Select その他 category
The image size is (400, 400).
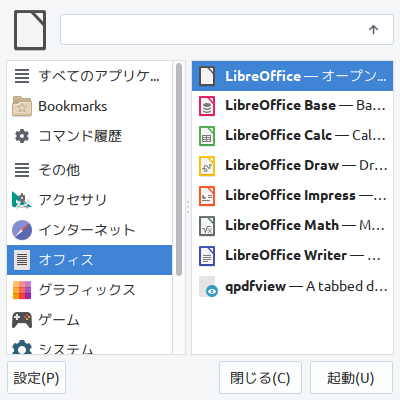(89, 169)
